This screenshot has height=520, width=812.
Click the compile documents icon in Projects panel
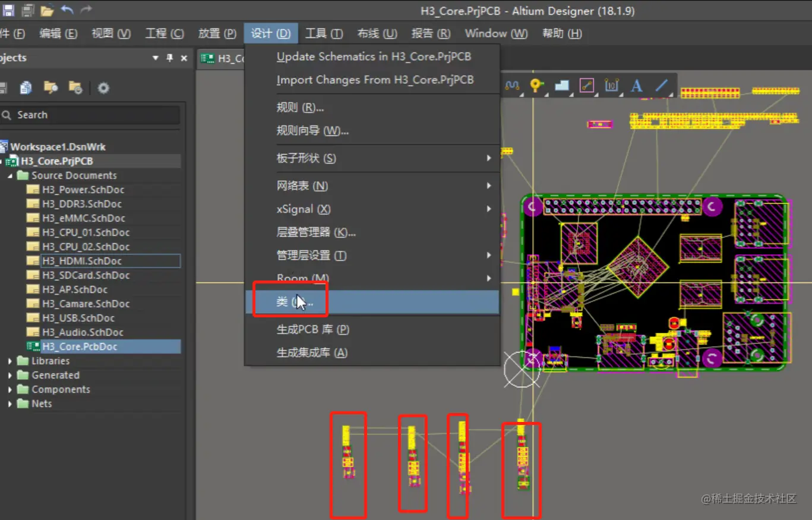26,88
